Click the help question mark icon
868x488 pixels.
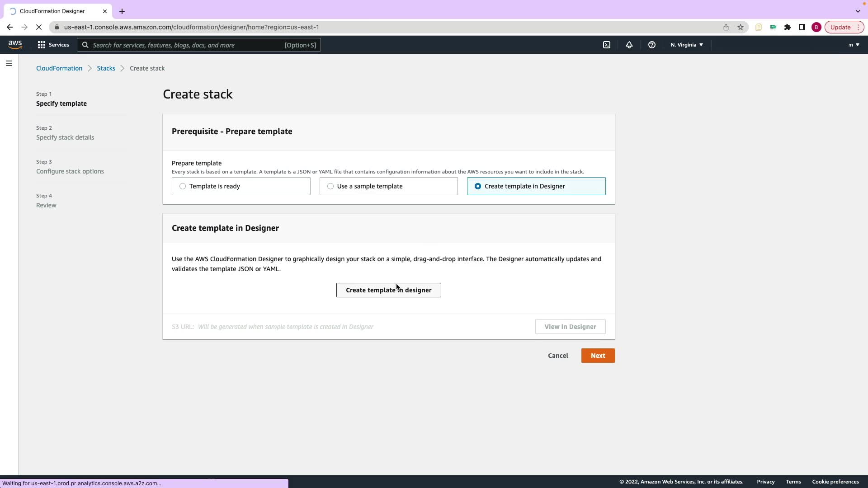(x=651, y=45)
